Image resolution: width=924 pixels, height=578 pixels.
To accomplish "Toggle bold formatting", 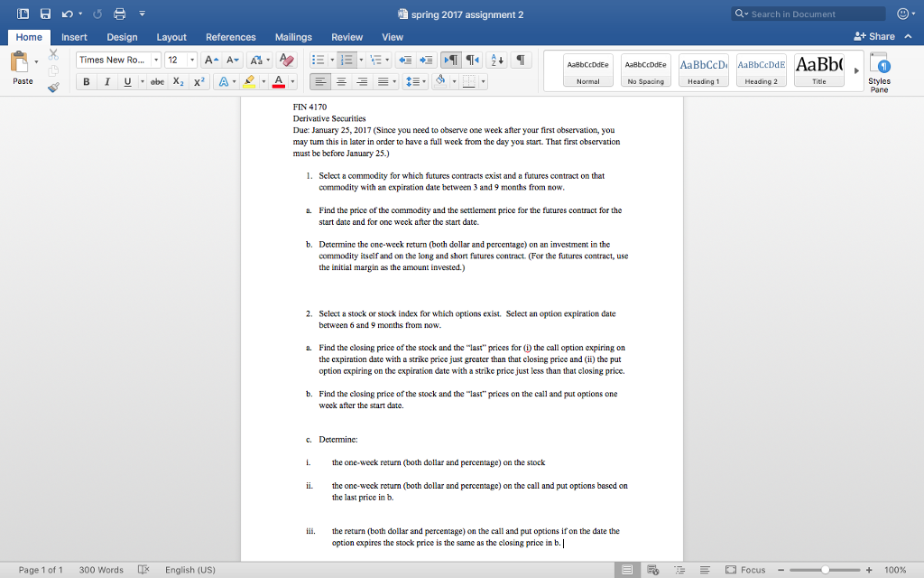I will (86, 81).
